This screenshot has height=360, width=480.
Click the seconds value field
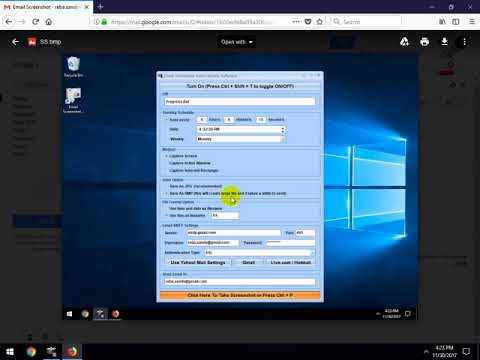[x=261, y=120]
